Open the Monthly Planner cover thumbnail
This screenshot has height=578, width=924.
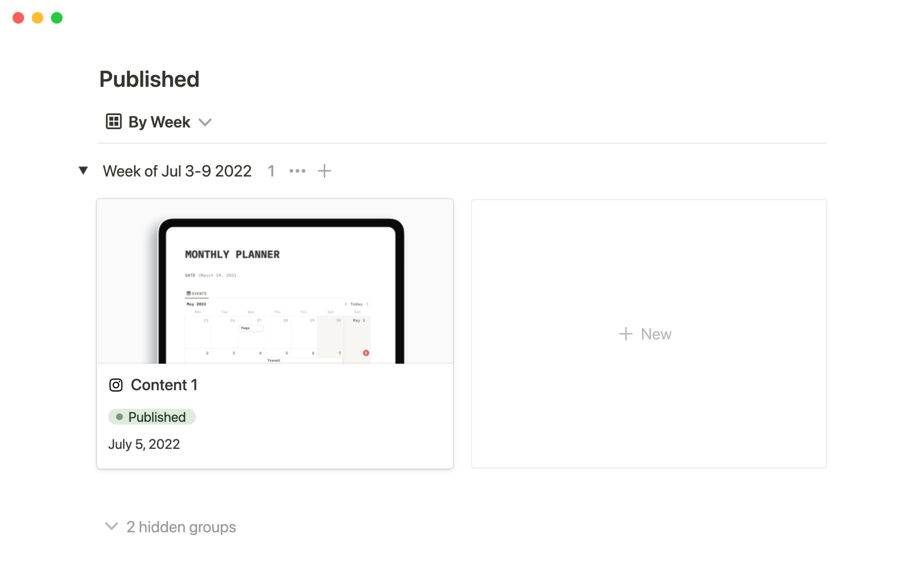click(275, 281)
